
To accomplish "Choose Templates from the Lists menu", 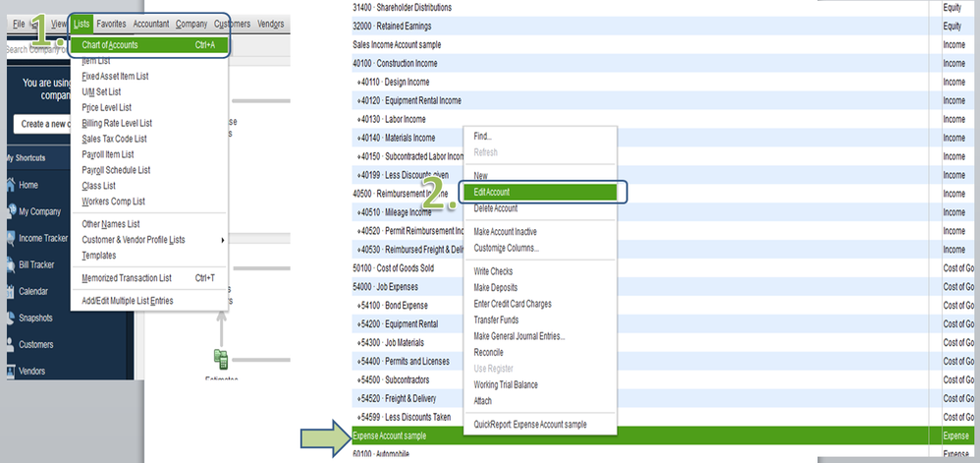I will 99,256.
